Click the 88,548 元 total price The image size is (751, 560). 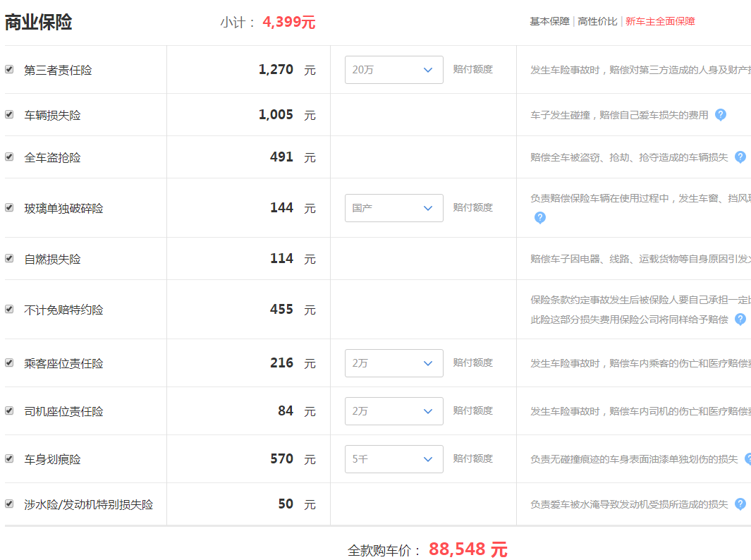point(468,549)
